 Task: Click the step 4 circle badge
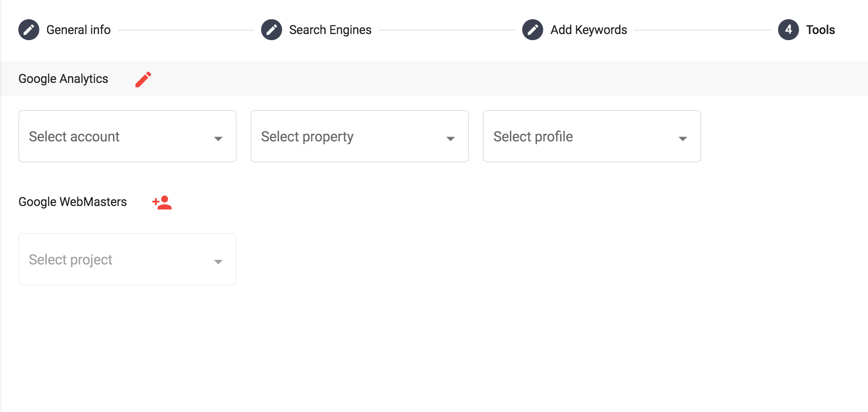point(789,30)
